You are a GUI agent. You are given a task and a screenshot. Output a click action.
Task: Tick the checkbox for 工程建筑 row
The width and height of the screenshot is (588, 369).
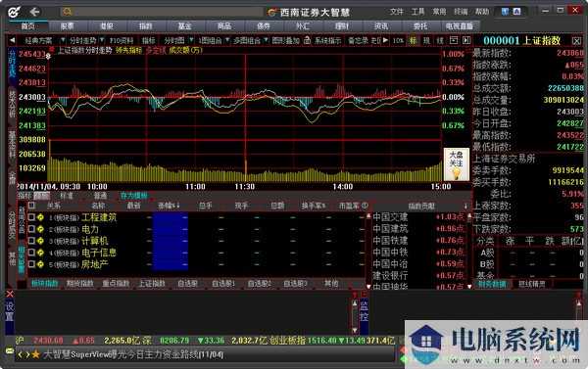31,217
